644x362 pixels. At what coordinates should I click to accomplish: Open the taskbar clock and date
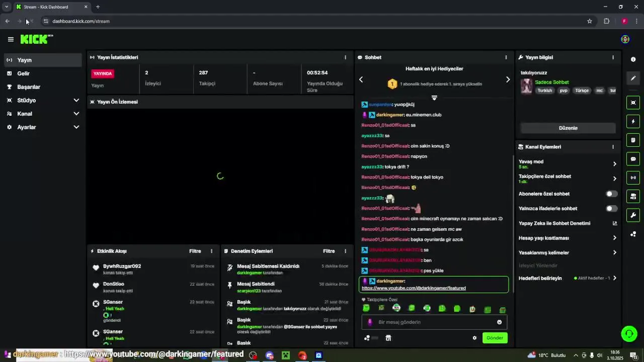(615, 355)
